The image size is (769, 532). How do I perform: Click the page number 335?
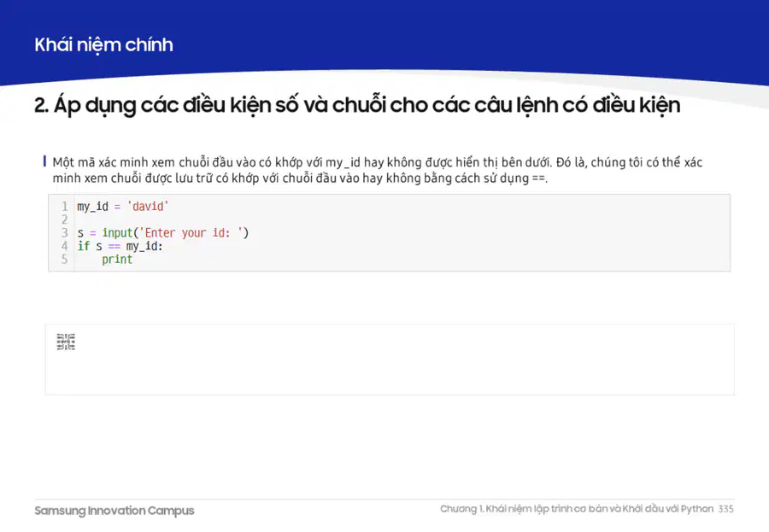pyautogui.click(x=725, y=509)
